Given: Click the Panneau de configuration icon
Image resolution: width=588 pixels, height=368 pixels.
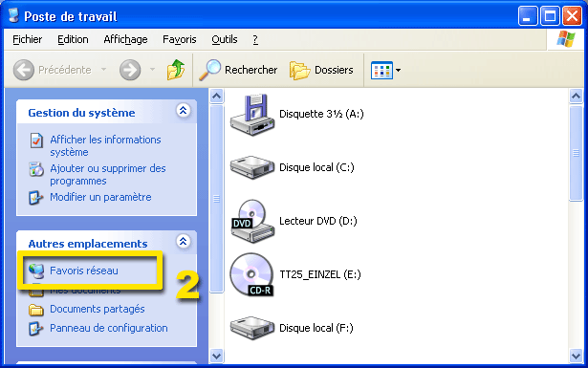Looking at the screenshot, I should (x=35, y=329).
